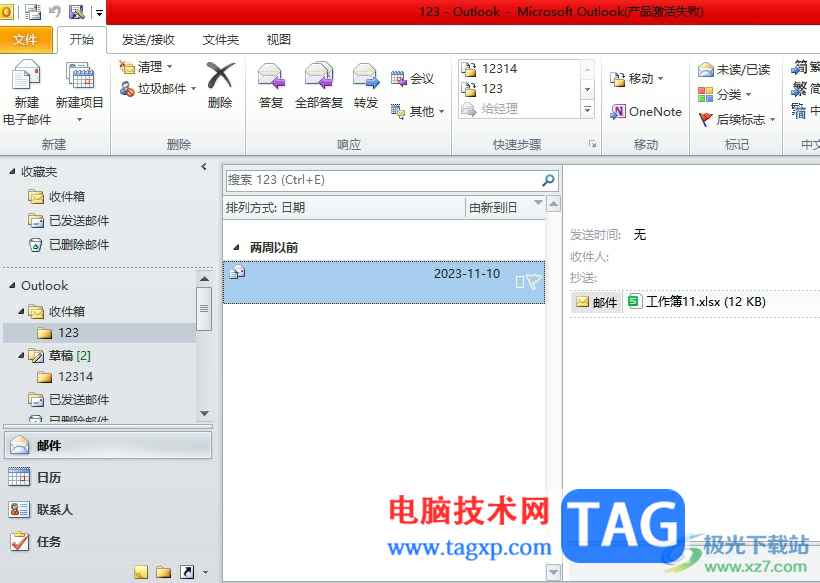Create a new email with 新建电子邮件
This screenshot has height=583, width=820.
coord(27,92)
